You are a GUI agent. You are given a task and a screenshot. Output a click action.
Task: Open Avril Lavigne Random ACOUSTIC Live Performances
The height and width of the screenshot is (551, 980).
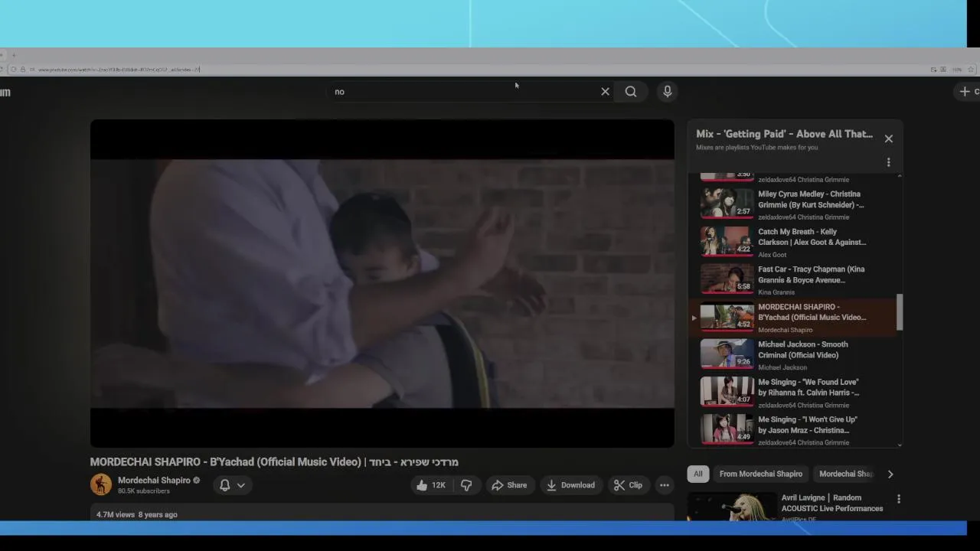pos(831,503)
